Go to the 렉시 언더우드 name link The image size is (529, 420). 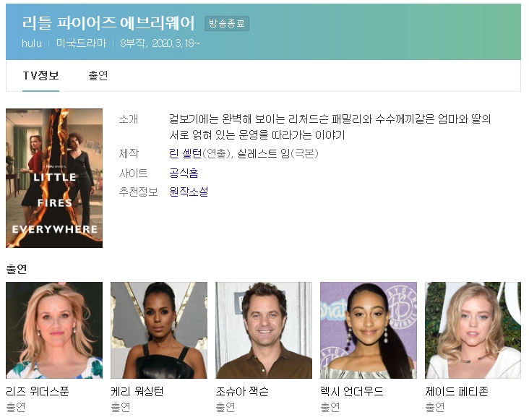pyautogui.click(x=352, y=392)
